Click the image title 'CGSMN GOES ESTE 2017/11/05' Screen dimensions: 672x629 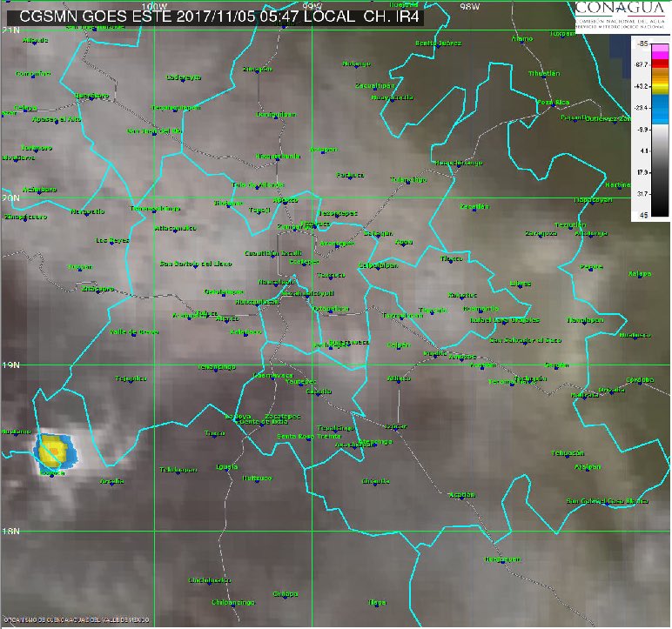pyautogui.click(x=138, y=17)
